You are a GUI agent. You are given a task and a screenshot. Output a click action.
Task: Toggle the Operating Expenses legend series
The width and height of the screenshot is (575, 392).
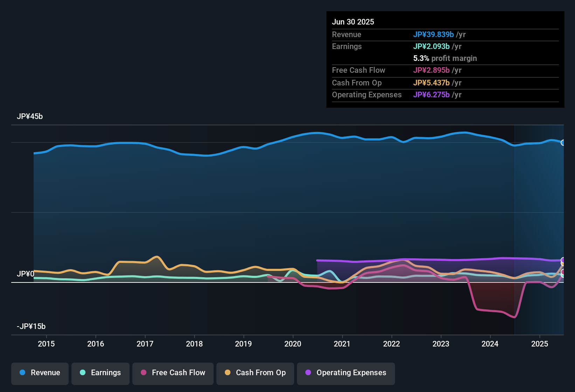point(346,373)
